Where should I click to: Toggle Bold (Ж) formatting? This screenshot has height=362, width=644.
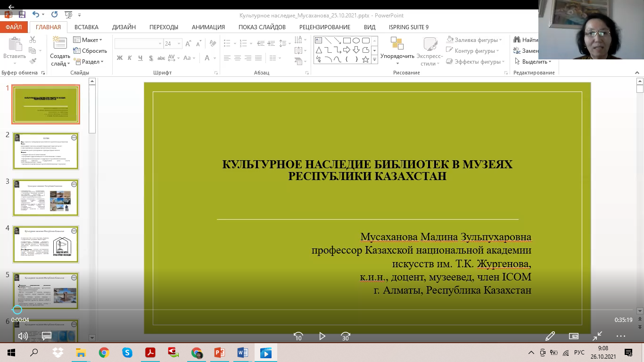(x=119, y=58)
